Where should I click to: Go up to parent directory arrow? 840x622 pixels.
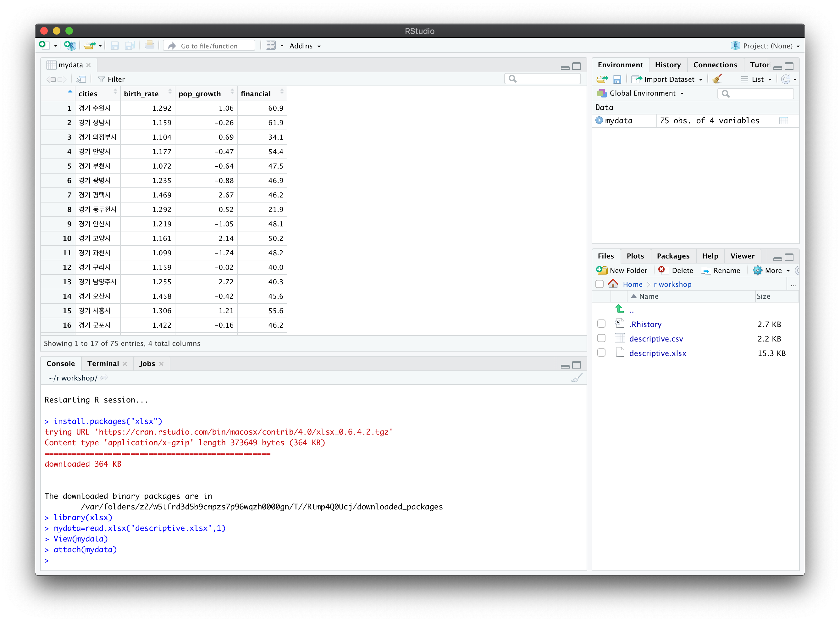(619, 309)
